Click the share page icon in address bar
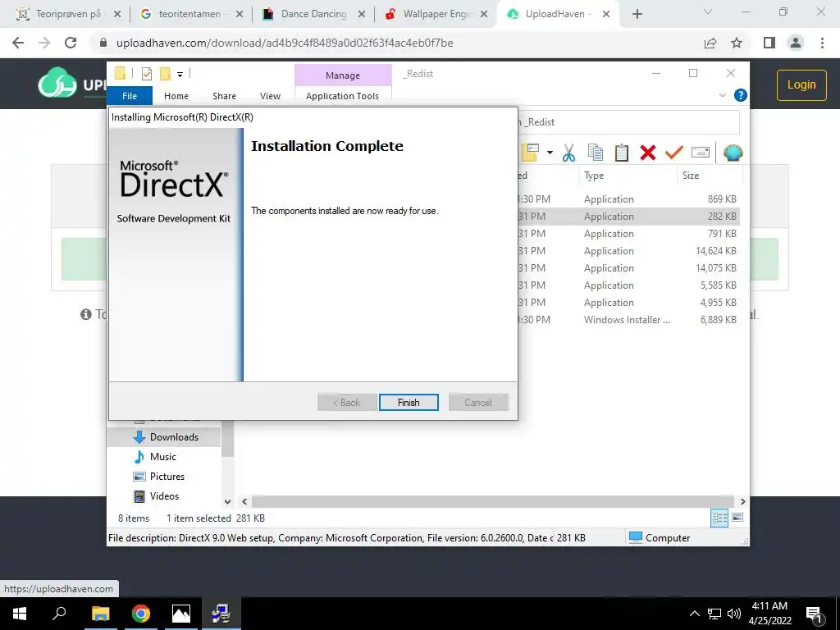This screenshot has height=630, width=840. coord(710,43)
